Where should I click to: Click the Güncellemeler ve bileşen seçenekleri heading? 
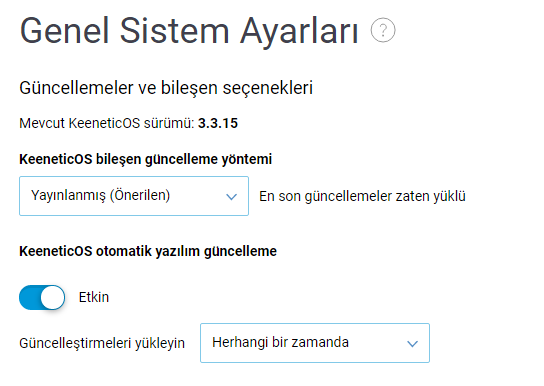166,88
